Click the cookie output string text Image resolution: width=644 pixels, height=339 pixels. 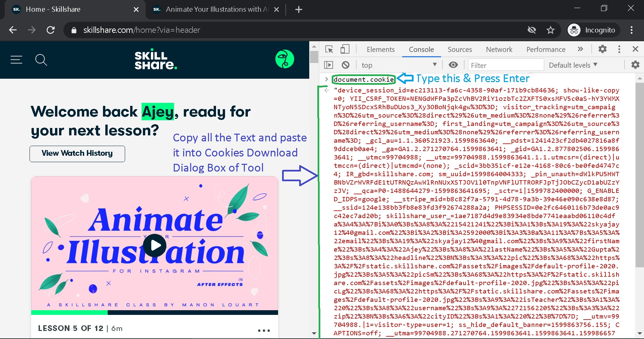click(x=476, y=212)
